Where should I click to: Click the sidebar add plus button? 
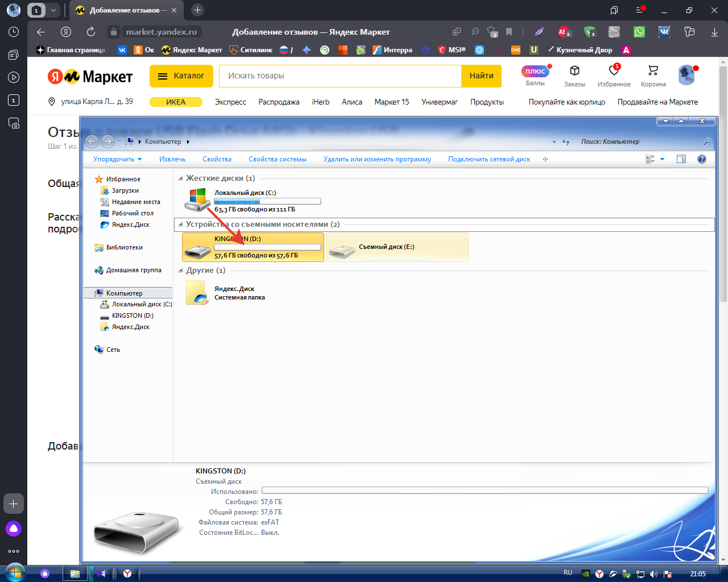coord(14,504)
